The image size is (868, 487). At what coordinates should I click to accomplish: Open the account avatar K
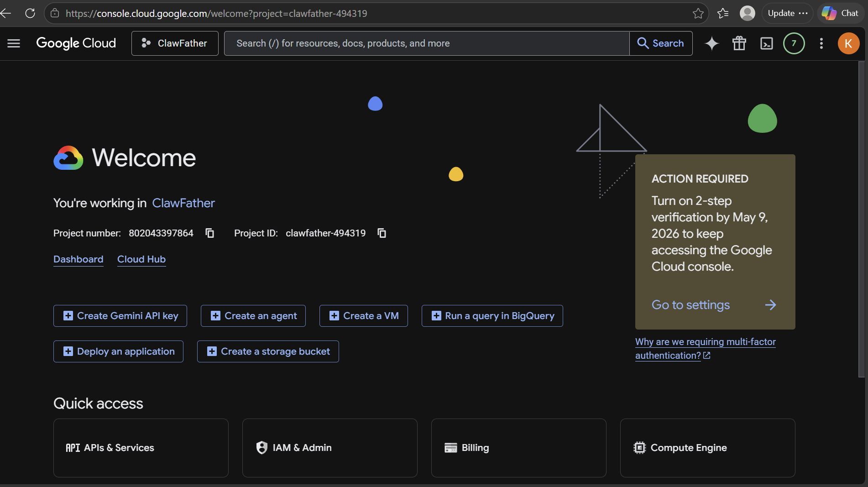848,43
